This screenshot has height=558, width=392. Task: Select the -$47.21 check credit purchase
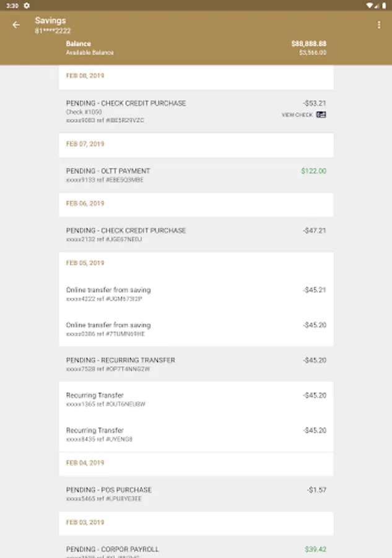pyautogui.click(x=196, y=234)
